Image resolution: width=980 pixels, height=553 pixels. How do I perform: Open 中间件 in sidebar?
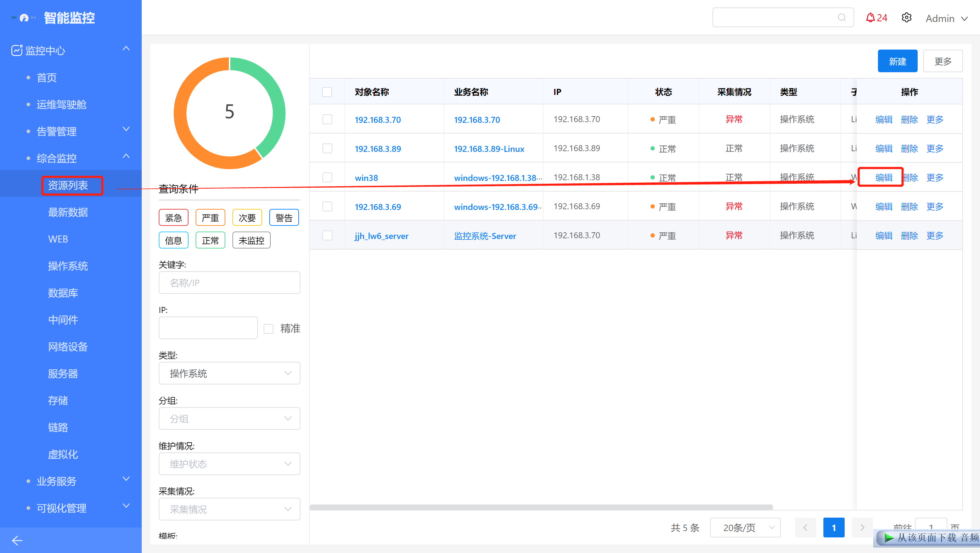coord(63,320)
